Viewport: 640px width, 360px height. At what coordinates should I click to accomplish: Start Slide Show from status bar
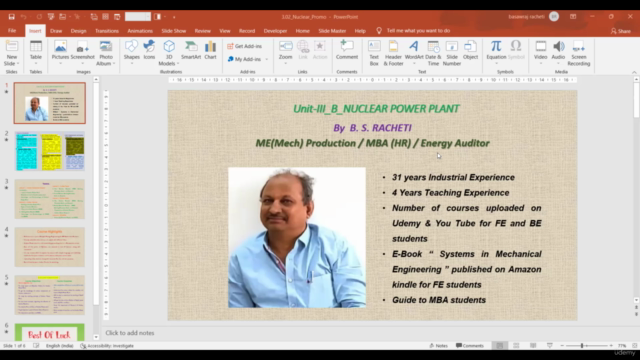(x=550, y=346)
